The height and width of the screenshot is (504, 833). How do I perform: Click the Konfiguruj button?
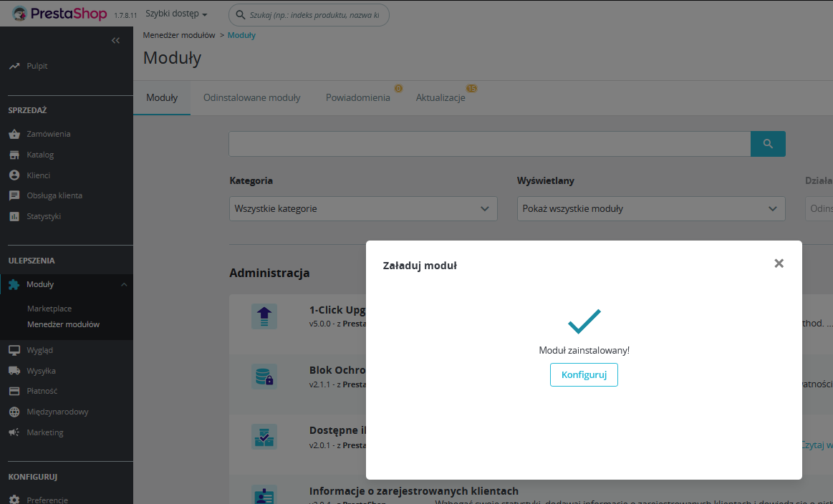tap(584, 375)
